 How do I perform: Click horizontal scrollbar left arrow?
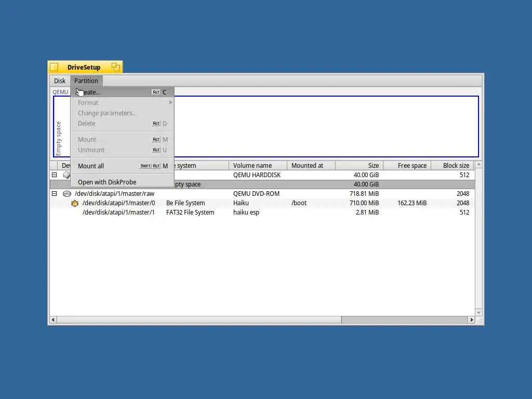[54, 320]
